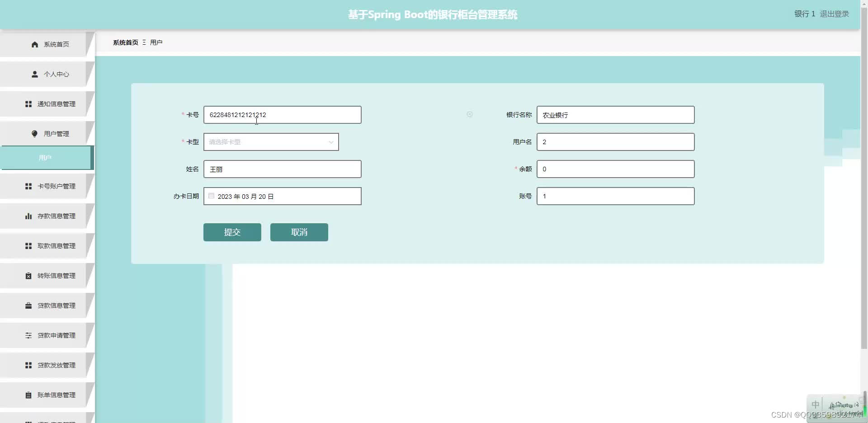Click the 中 input method indicator
The image size is (868, 423).
tap(815, 404)
